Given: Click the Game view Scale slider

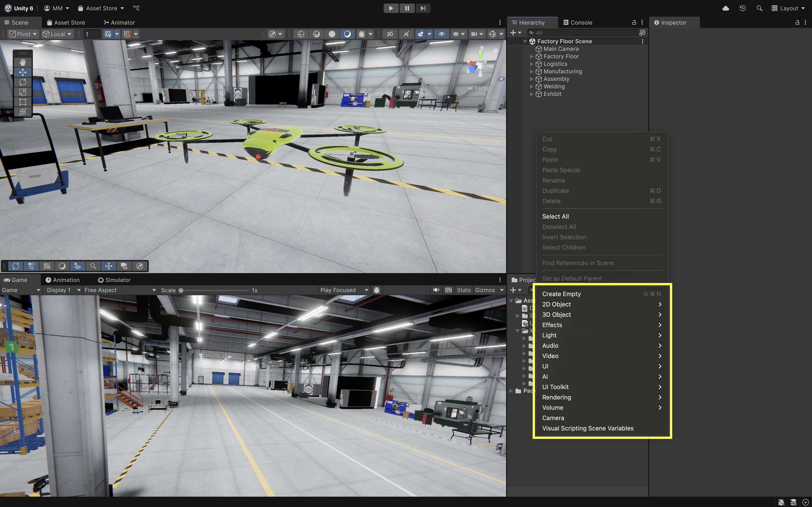Looking at the screenshot, I should (x=215, y=290).
